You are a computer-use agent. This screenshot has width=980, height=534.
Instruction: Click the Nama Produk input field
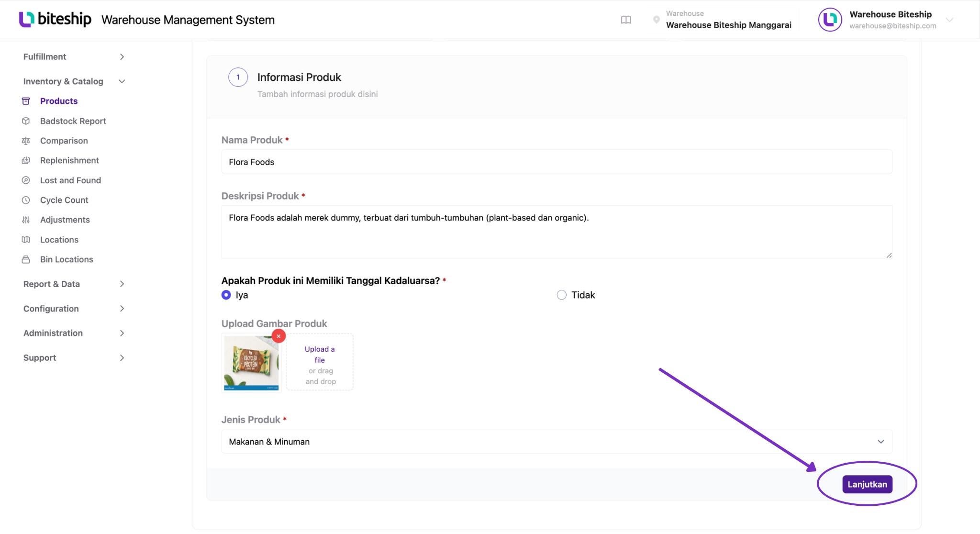tap(557, 162)
